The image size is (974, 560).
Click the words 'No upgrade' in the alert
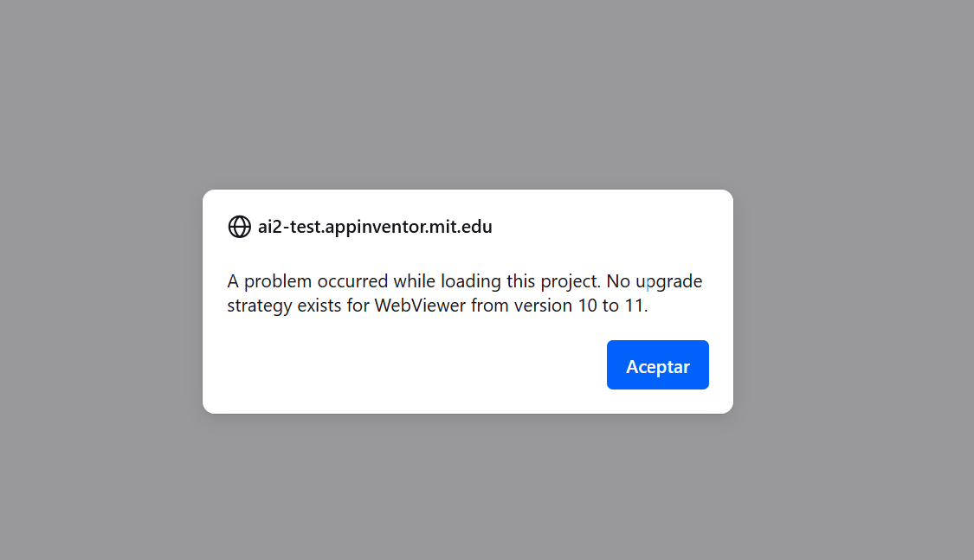pyautogui.click(x=655, y=281)
